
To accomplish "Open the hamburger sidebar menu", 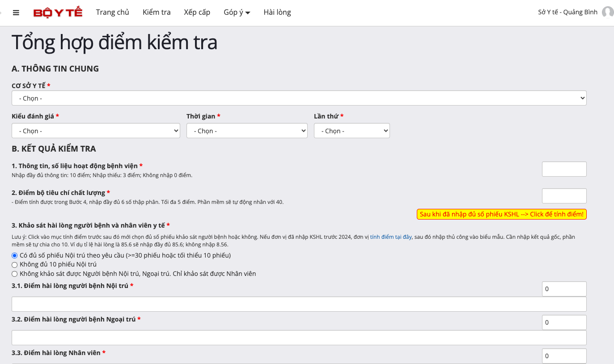I will click(x=16, y=13).
